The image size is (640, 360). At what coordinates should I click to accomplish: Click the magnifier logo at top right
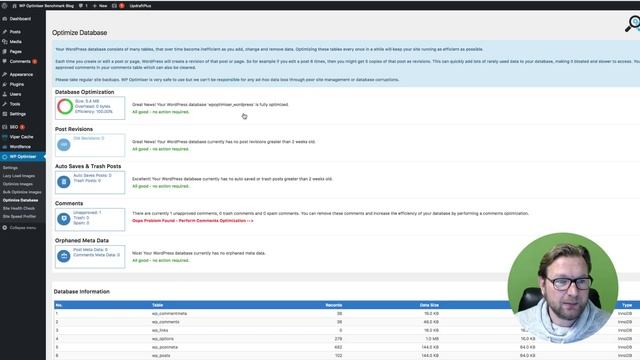click(633, 24)
